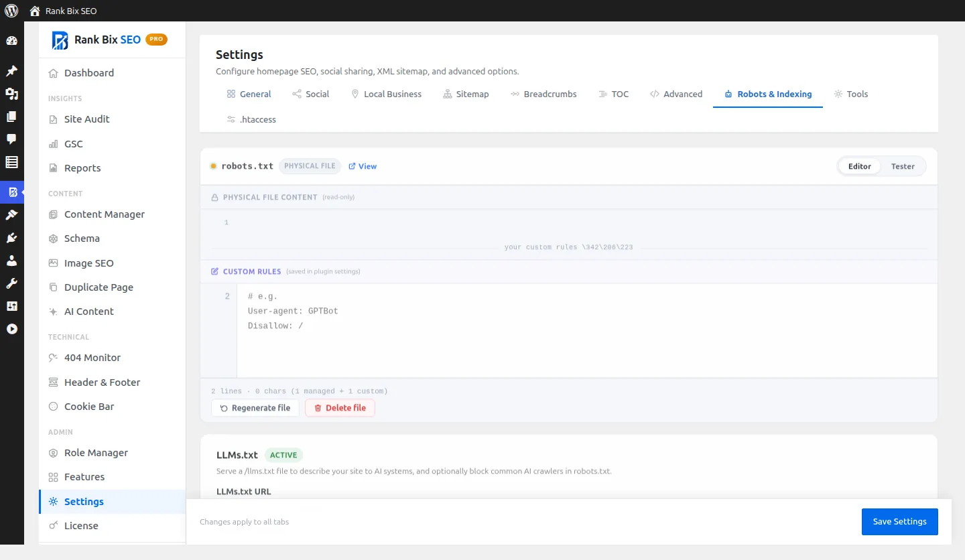965x560 pixels.
Task: Open Pages icon in the dark sidebar
Action: click(11, 117)
